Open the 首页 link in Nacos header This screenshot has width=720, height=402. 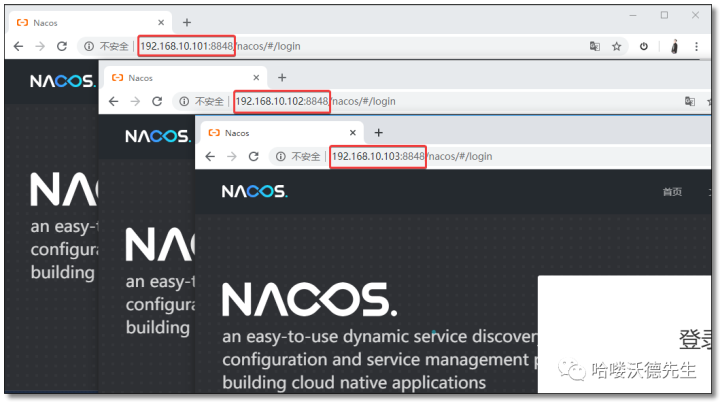tap(672, 192)
